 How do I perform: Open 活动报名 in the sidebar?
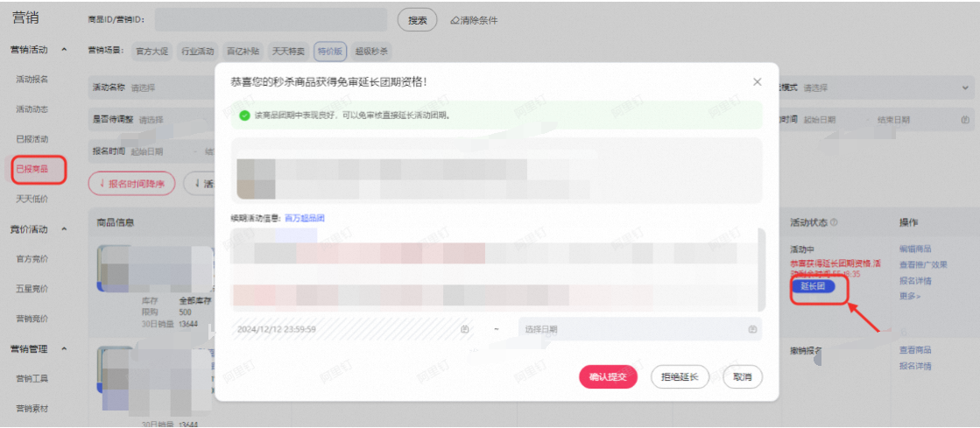pyautogui.click(x=32, y=80)
